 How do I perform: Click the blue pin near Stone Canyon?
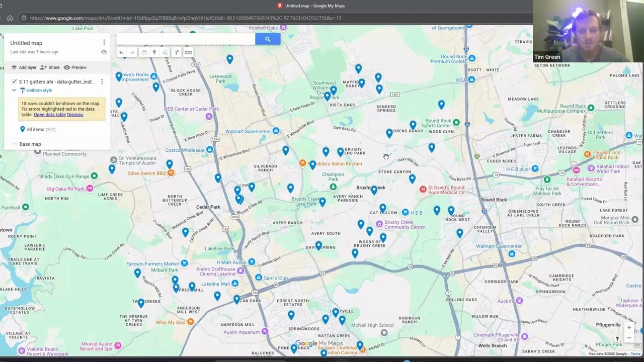[x=412, y=178]
